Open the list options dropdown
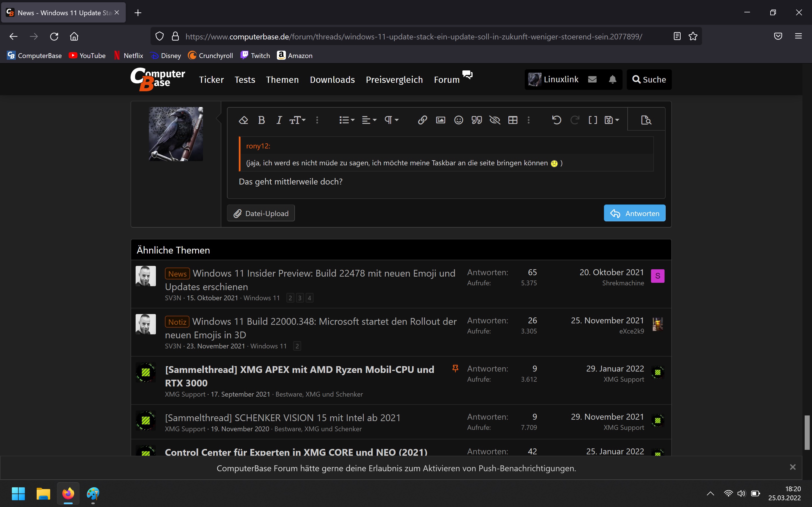The image size is (812, 507). (347, 120)
